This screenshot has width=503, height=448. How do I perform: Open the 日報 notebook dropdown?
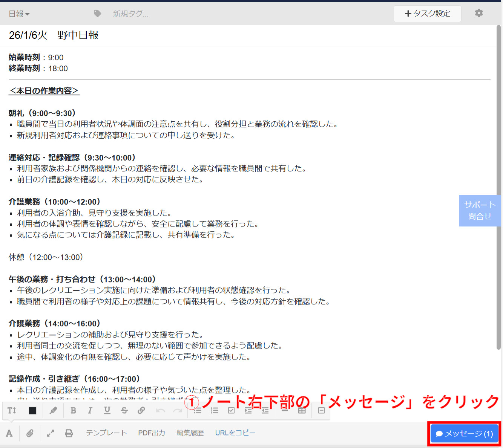(x=19, y=13)
